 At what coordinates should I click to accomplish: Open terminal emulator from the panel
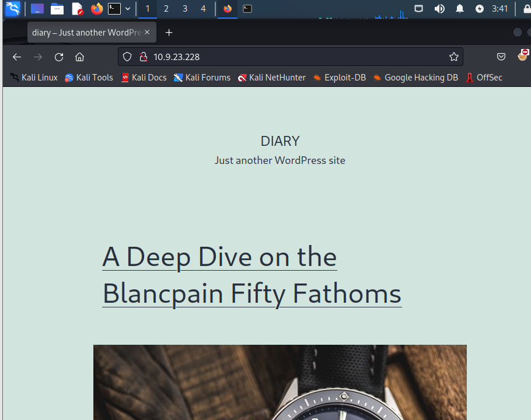114,9
